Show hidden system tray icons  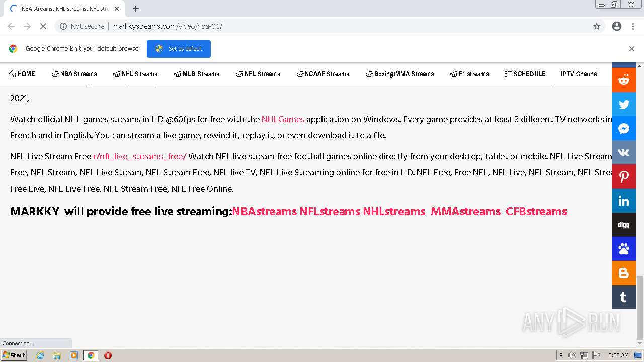[x=561, y=355]
